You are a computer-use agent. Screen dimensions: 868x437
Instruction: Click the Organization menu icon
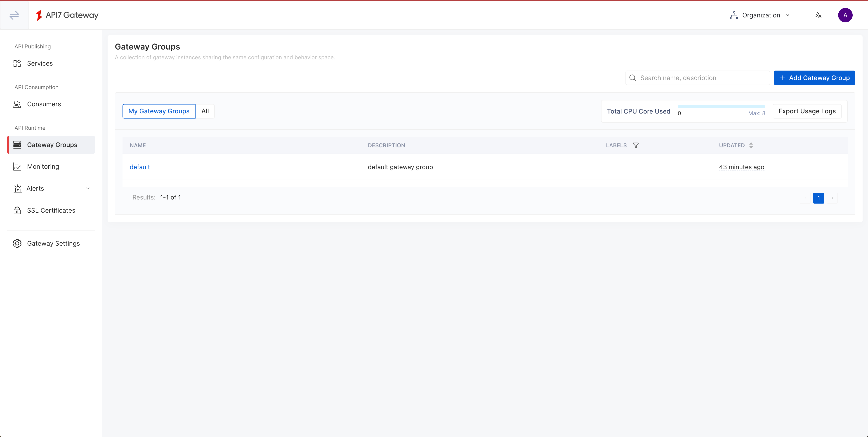click(734, 15)
